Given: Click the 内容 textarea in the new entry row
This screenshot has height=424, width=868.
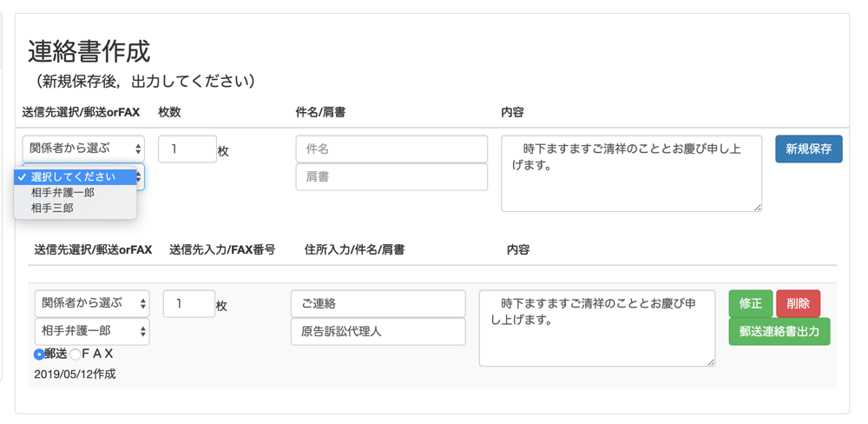Looking at the screenshot, I should point(631,173).
